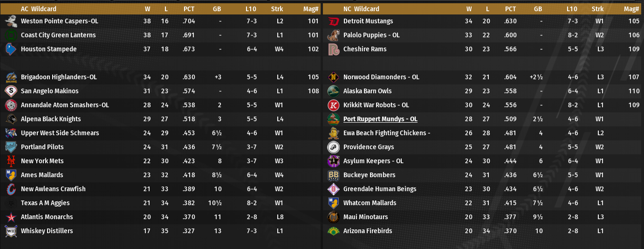Click the Coast City Green Lanterns logo
The width and height of the screenshot is (644, 249).
pyautogui.click(x=11, y=35)
